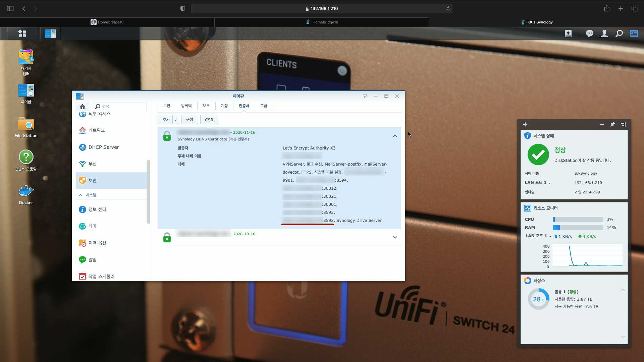Click the Control Panel home icon

82,107
